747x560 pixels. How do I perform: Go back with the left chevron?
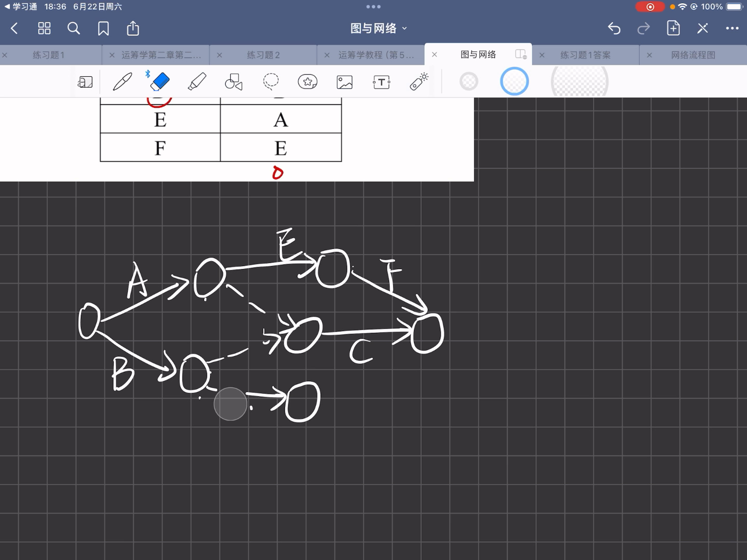(x=15, y=29)
